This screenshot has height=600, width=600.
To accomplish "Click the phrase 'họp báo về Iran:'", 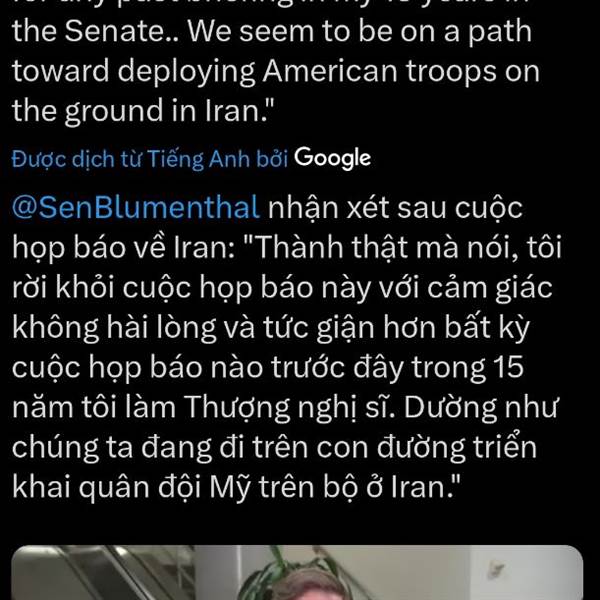I will click(x=124, y=248).
